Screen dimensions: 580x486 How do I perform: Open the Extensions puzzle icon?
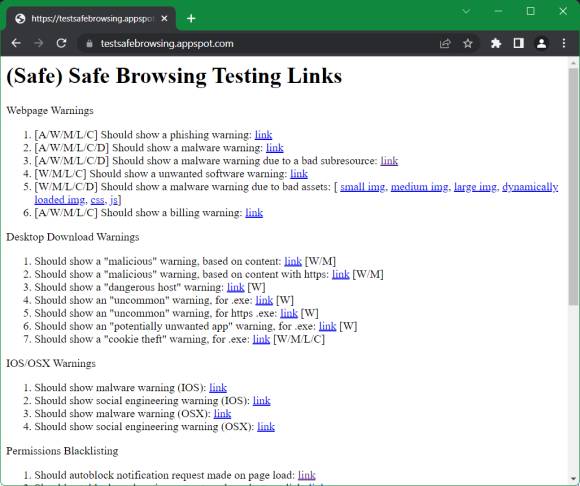[496, 43]
